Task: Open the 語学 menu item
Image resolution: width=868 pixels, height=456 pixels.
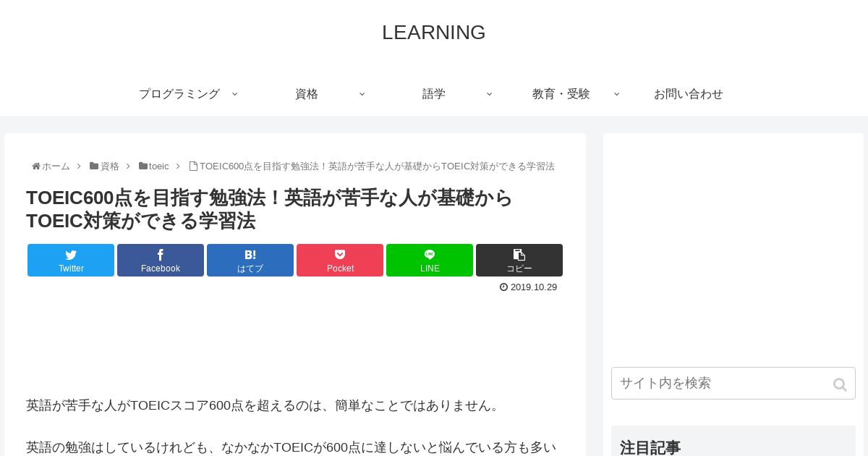Action: pos(434,94)
